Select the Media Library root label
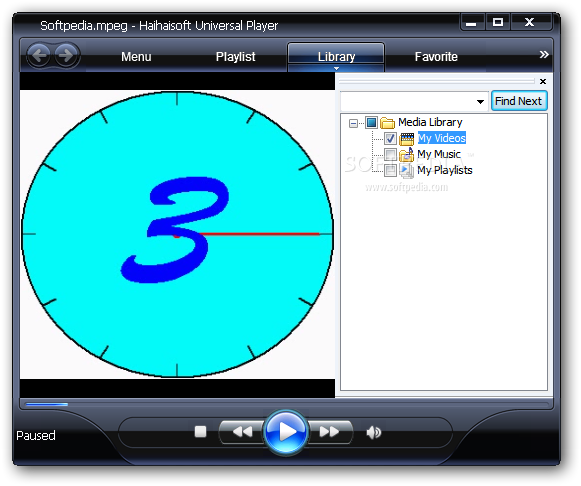 [x=430, y=122]
